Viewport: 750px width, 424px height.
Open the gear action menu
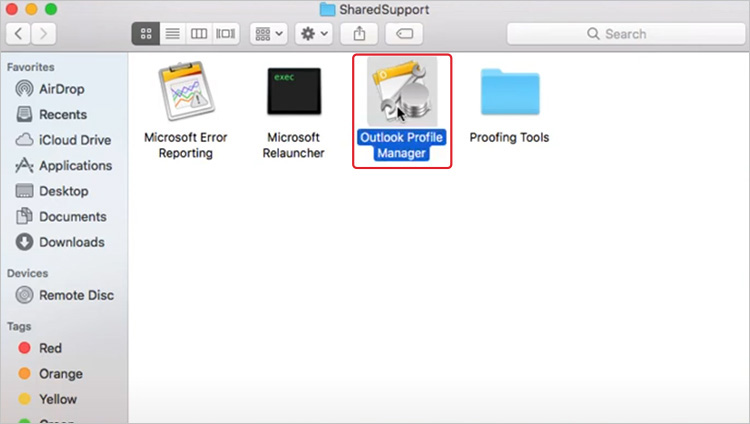click(314, 33)
